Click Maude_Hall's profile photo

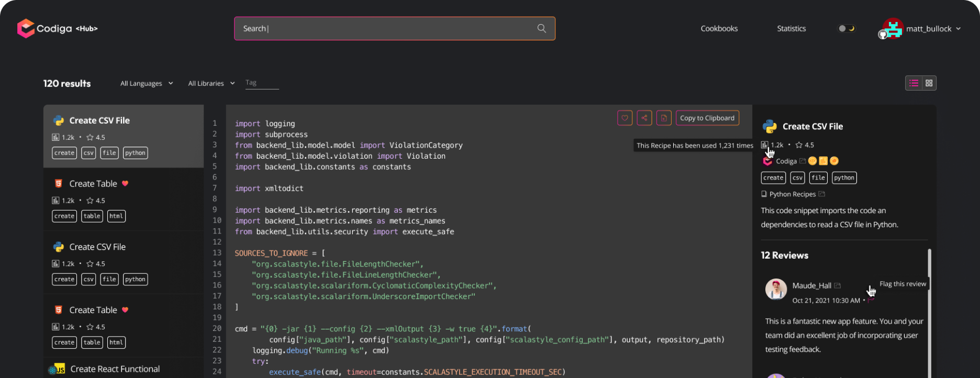click(x=776, y=289)
